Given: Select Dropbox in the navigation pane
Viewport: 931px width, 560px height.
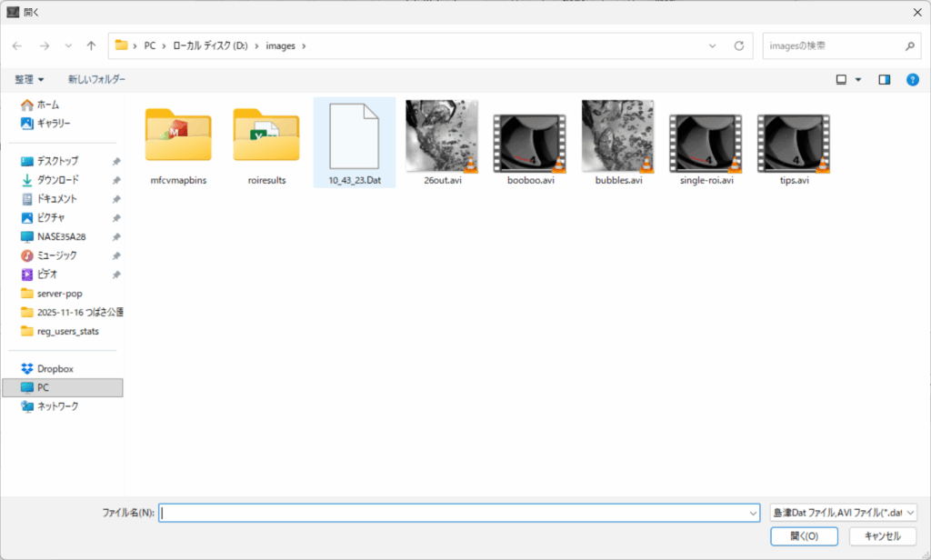Looking at the screenshot, I should (x=55, y=369).
